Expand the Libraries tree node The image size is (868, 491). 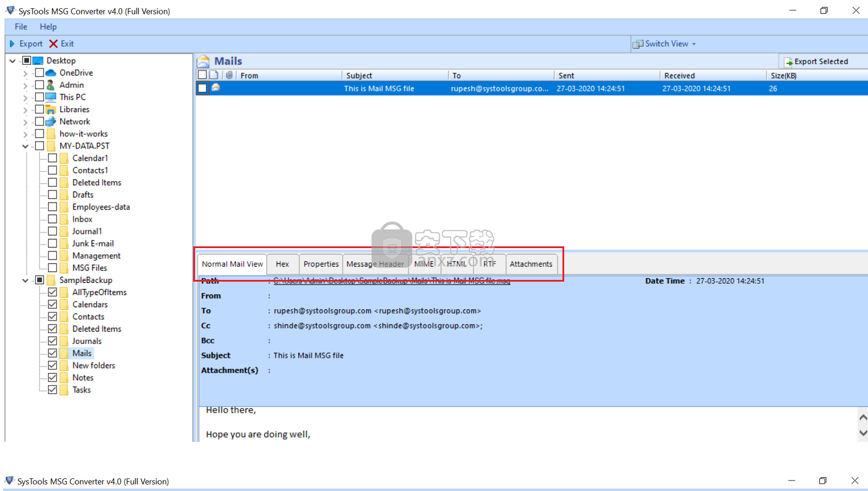coord(25,110)
